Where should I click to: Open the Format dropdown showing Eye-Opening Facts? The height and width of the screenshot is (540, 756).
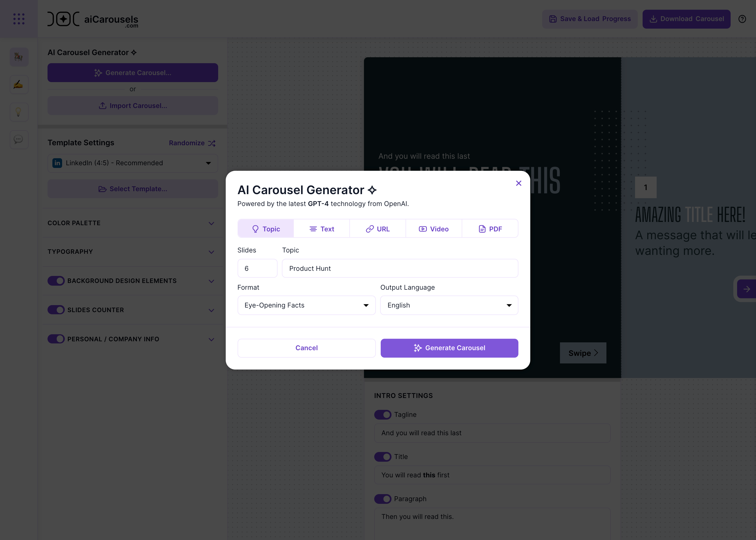click(306, 305)
